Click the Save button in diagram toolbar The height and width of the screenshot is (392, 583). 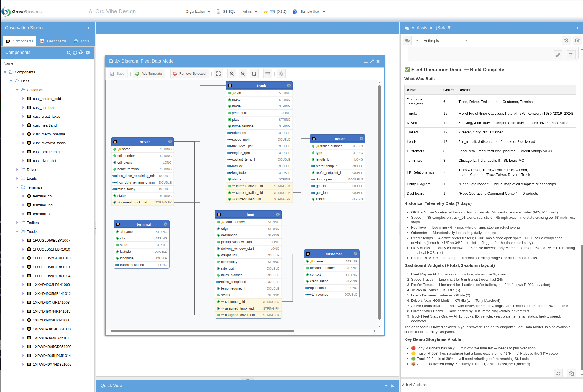(x=117, y=74)
